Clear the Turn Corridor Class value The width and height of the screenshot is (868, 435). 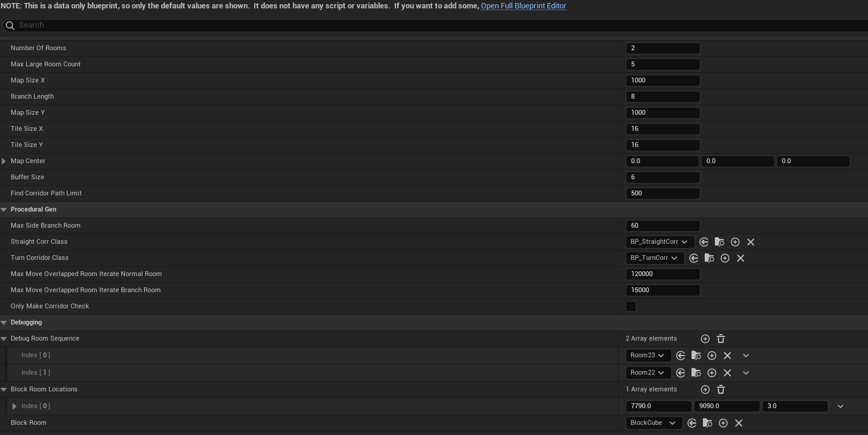[741, 258]
